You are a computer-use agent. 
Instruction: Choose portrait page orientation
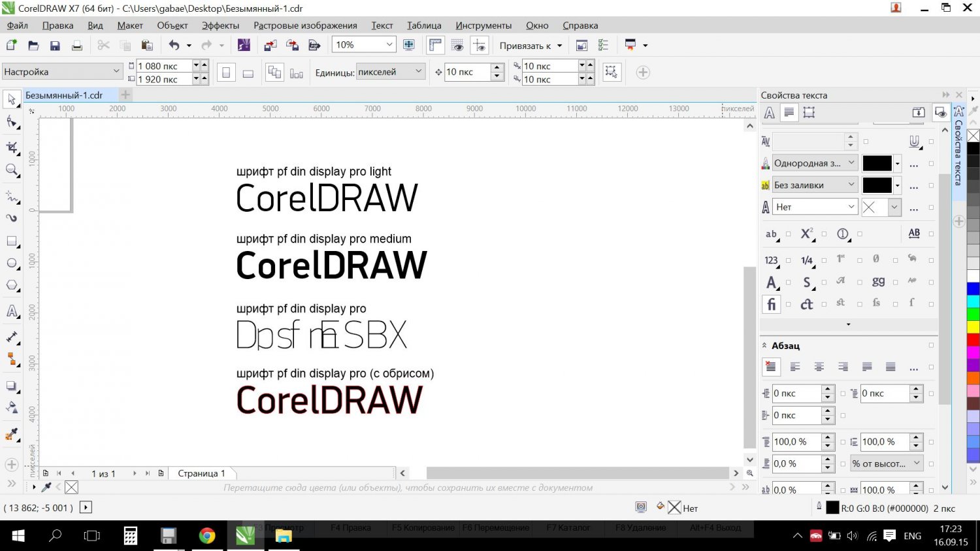coord(226,73)
